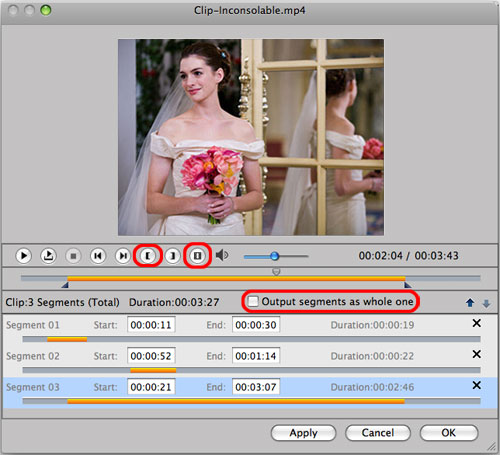
Task: Confirm with the OK button
Action: [x=449, y=433]
